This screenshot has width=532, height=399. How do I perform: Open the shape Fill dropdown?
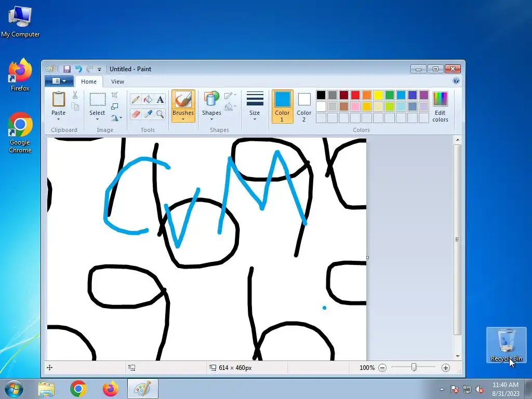230,107
